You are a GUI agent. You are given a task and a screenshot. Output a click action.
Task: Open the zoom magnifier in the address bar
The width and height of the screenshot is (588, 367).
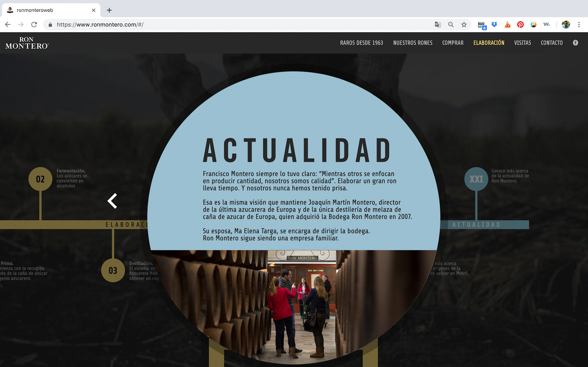tap(451, 24)
